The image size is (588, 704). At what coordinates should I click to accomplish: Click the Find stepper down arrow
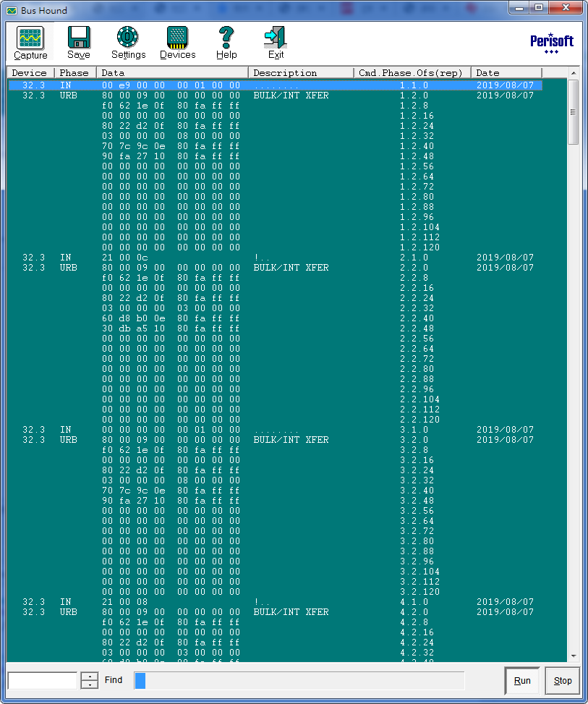[90, 684]
